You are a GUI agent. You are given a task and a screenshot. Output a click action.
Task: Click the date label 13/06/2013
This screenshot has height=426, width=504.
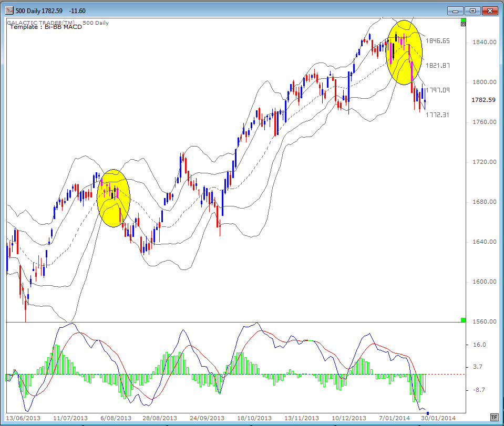[x=23, y=418]
